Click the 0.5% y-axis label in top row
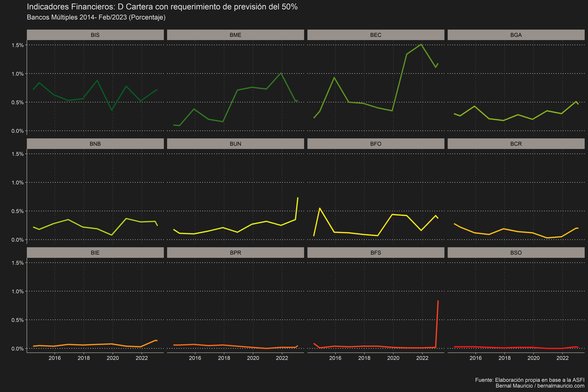 tap(18, 102)
